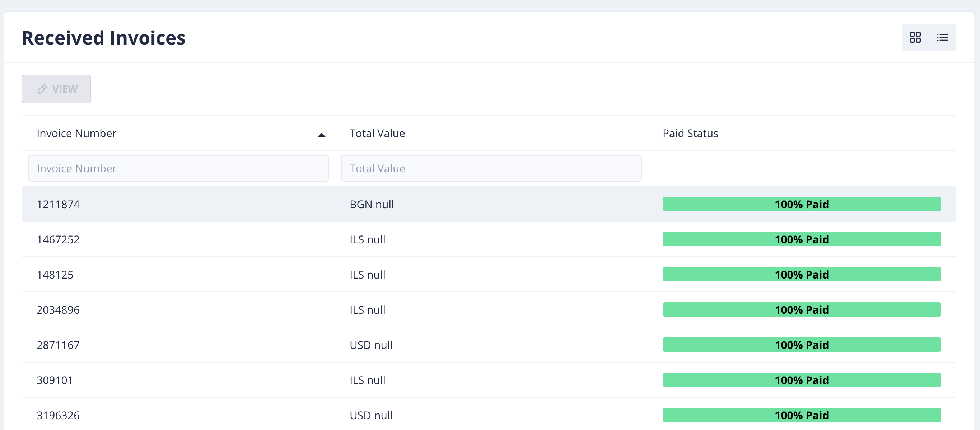Viewport: 980px width, 430px height.
Task: Click the Paid Status column header
Action: tap(690, 133)
